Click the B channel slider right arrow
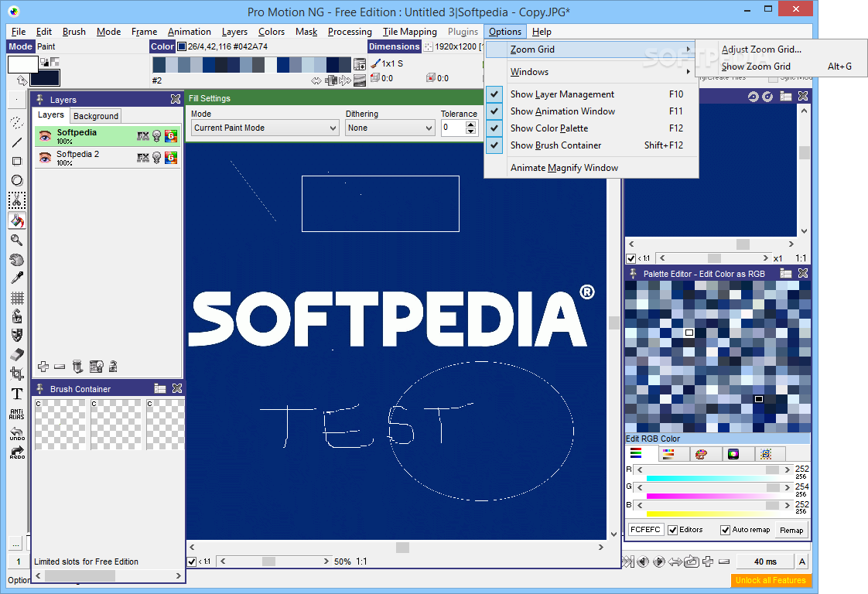Image resolution: width=868 pixels, height=594 pixels. 788,505
